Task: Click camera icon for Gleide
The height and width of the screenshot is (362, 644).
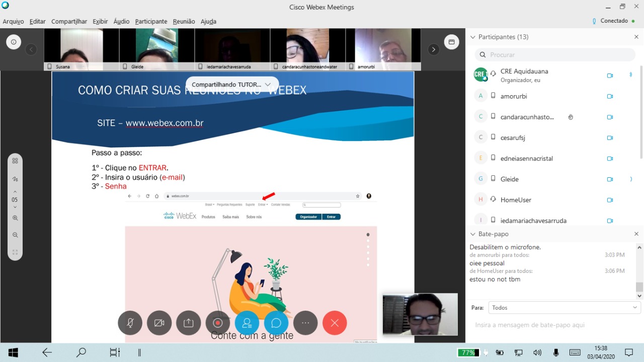Action: [x=610, y=179]
